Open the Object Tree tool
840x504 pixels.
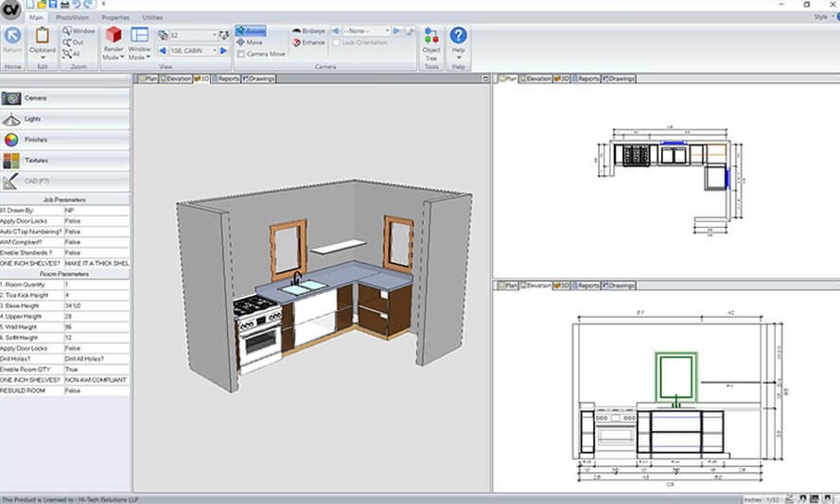[x=431, y=42]
